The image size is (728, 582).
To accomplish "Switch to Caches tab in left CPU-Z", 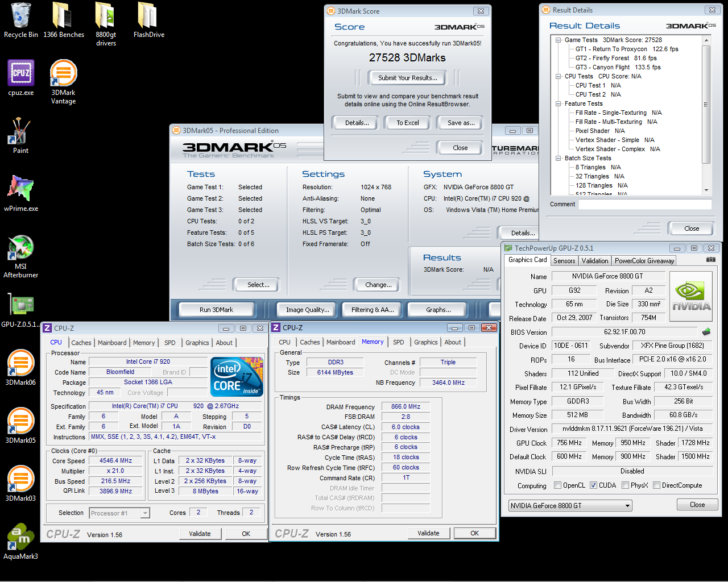I will coord(81,343).
